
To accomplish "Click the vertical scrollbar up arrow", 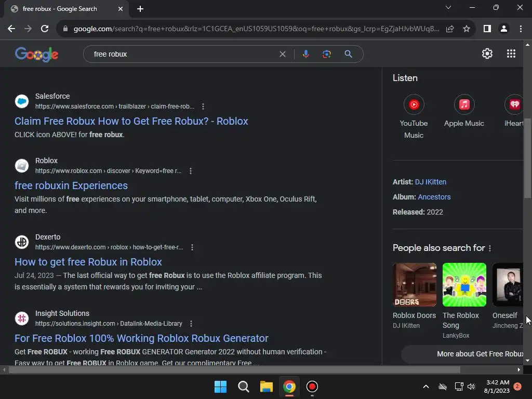I will pyautogui.click(x=527, y=45).
